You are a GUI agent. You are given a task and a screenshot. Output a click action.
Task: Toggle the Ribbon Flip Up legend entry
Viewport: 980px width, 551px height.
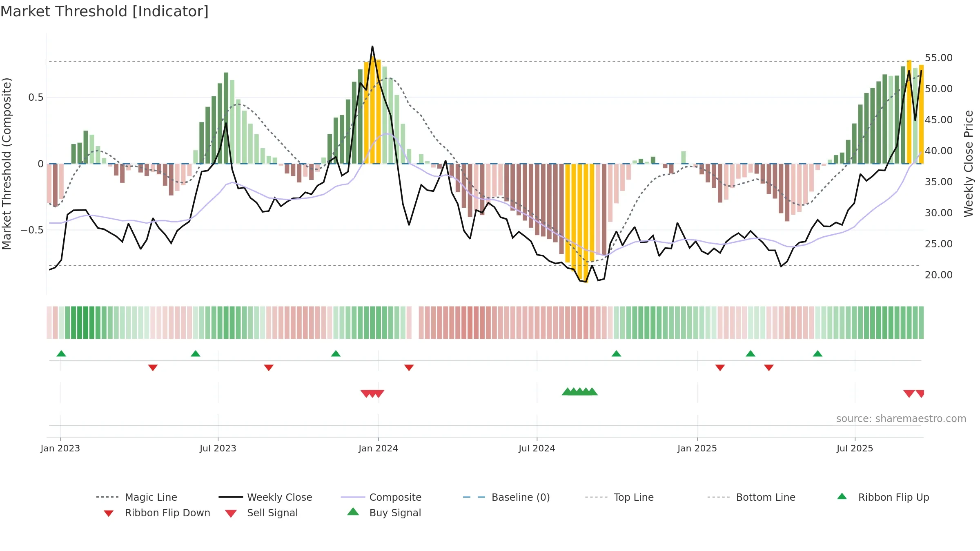883,497
